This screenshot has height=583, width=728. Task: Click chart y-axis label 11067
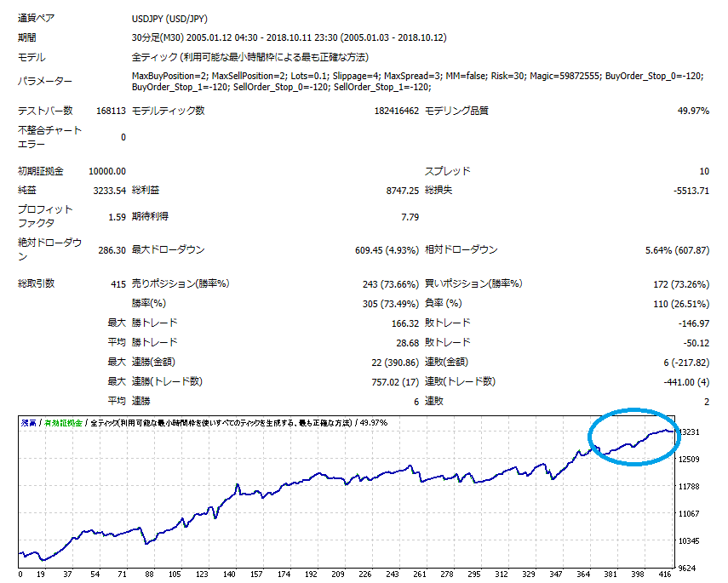(x=689, y=514)
